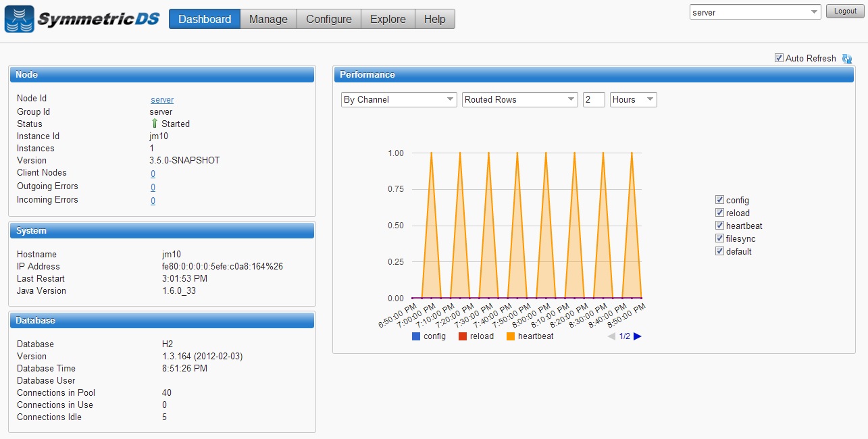This screenshot has height=439, width=868.
Task: Open the Explore tab
Action: (388, 19)
